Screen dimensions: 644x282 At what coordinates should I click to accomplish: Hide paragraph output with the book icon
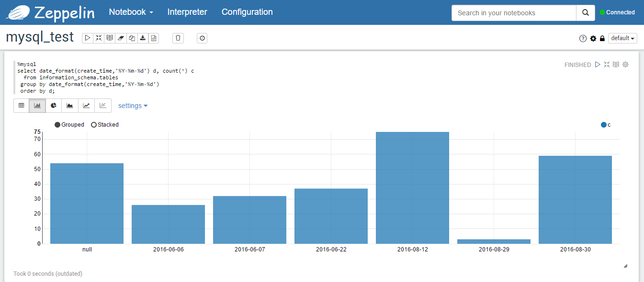pyautogui.click(x=616, y=65)
